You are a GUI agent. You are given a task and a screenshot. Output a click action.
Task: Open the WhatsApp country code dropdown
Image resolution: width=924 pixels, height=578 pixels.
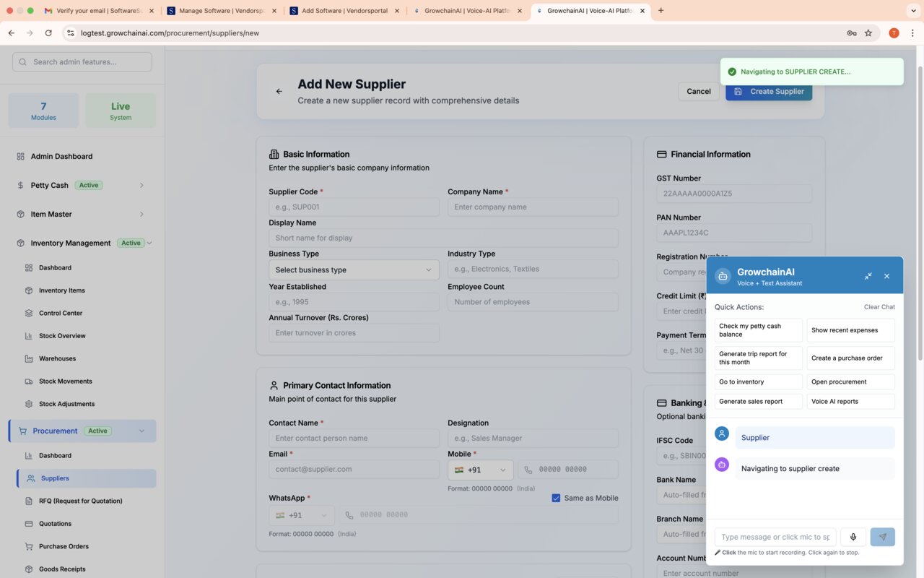tap(301, 515)
